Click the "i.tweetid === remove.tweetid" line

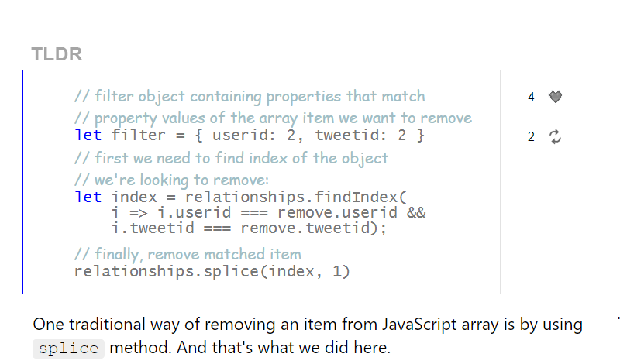[249, 228]
